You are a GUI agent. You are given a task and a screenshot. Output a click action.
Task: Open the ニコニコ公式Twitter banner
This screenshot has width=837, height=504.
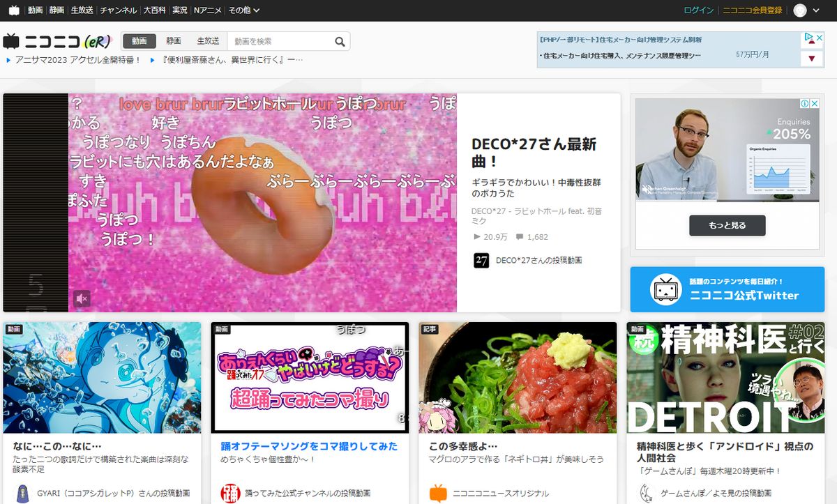coord(727,289)
